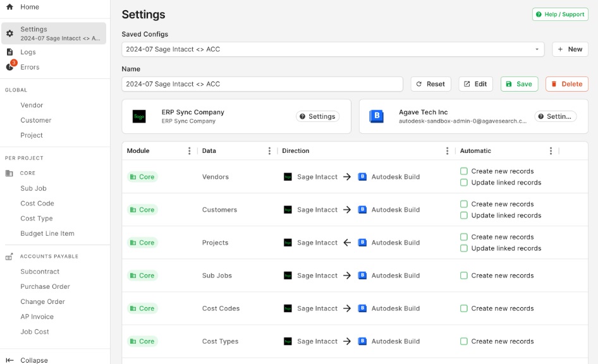Toggle Create new records for Cost Codes

tap(464, 308)
